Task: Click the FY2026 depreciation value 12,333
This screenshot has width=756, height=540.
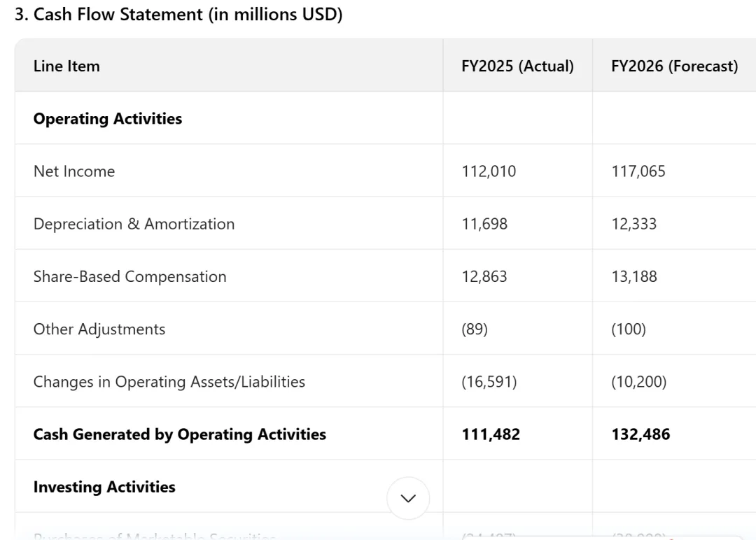Action: pyautogui.click(x=634, y=224)
